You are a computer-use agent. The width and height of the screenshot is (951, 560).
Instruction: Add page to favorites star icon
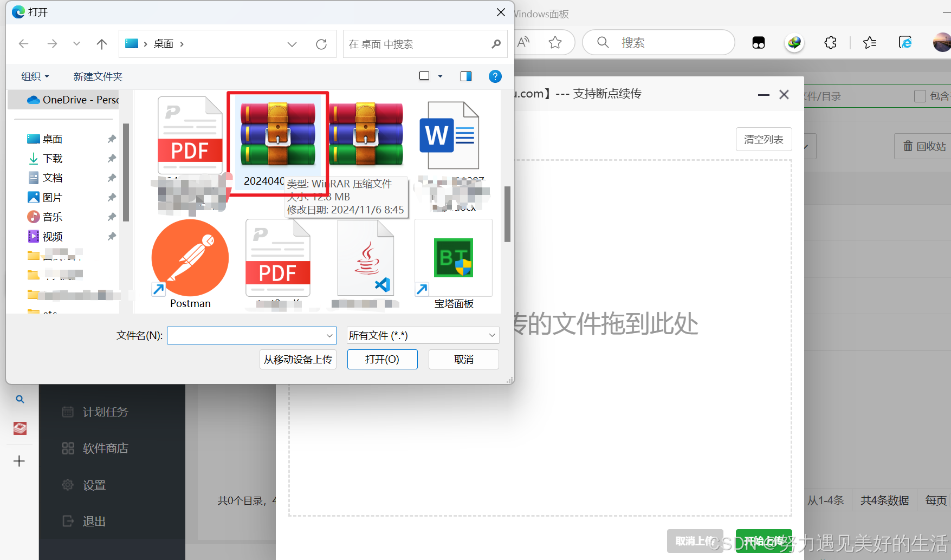point(555,42)
